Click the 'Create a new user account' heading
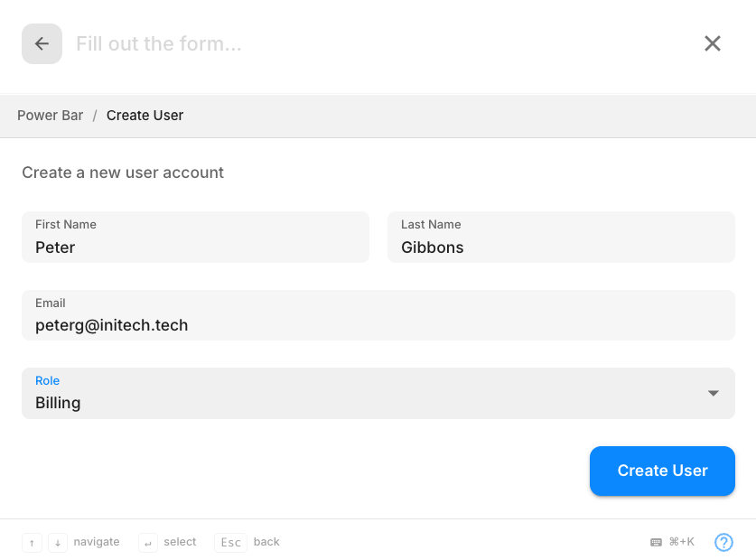 123,173
